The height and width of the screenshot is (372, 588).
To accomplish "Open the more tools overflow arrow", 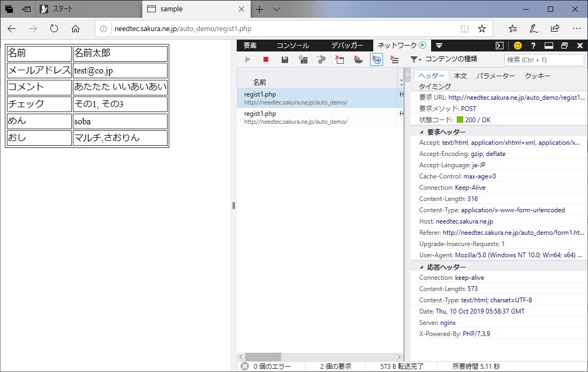I will coord(439,46).
